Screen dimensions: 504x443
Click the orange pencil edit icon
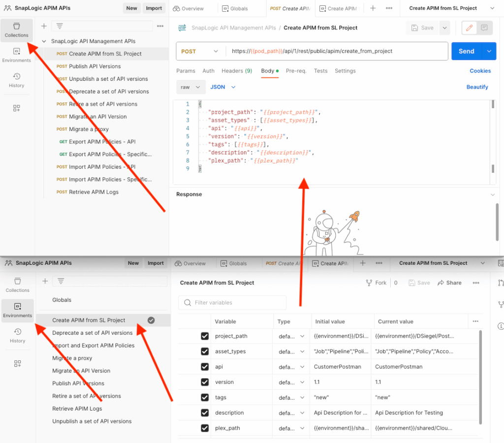coord(469,28)
